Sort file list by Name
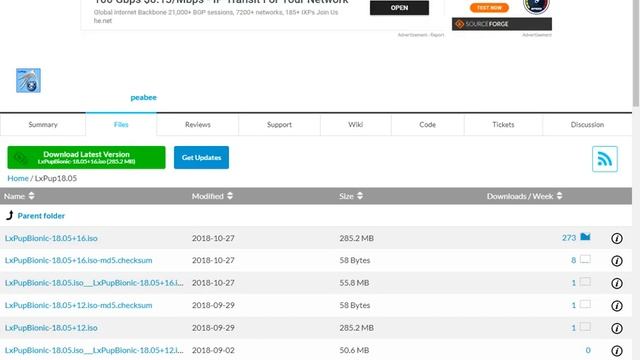Viewport: 640px width, 360px height. (19, 196)
